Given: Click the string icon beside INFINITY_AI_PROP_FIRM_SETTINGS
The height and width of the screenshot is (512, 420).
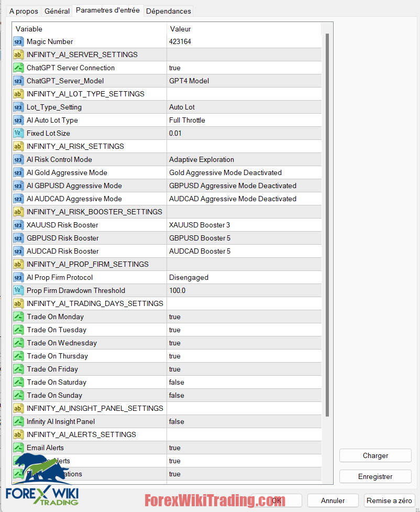Looking at the screenshot, I should pos(18,264).
